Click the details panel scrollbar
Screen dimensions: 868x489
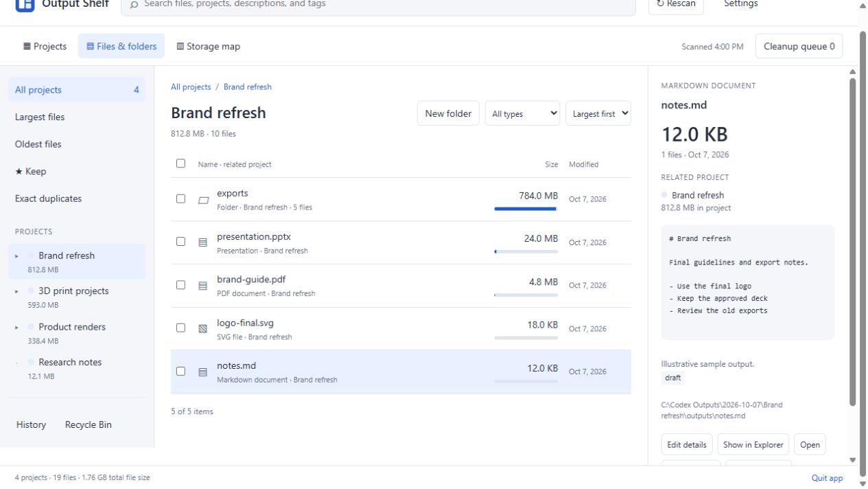click(853, 240)
